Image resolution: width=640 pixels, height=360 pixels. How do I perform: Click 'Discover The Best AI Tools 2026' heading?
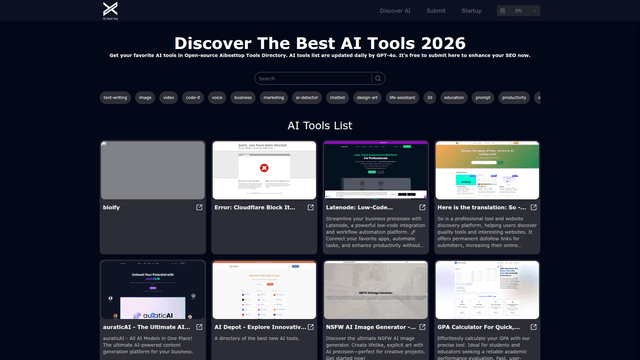tap(320, 43)
